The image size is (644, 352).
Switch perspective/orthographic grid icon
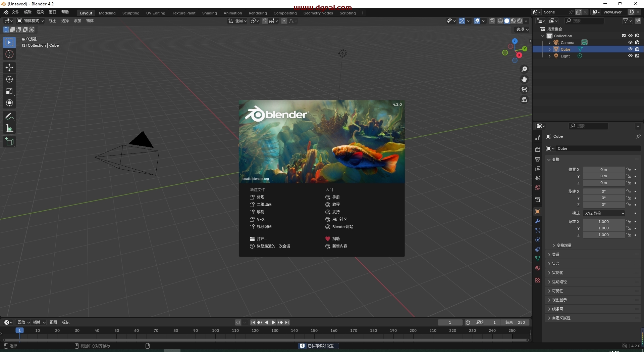point(524,100)
